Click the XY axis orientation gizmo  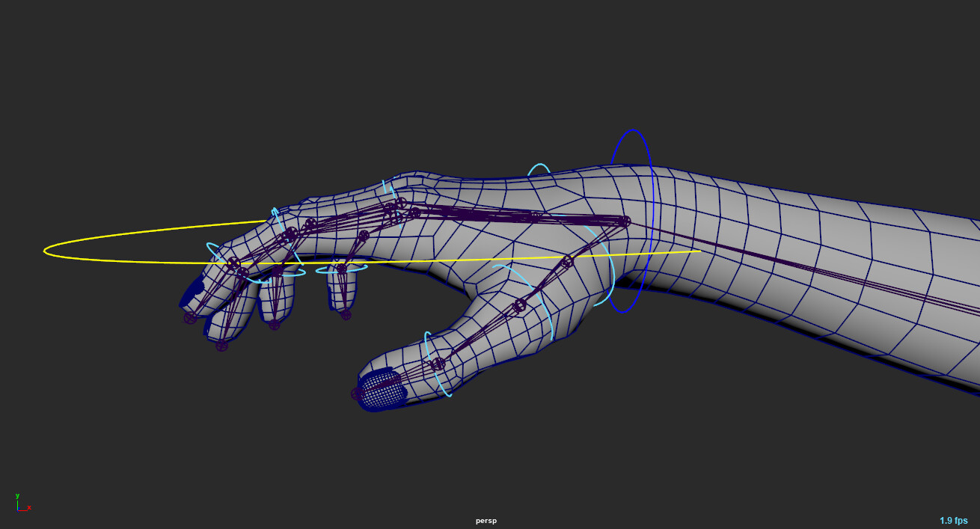(22, 502)
